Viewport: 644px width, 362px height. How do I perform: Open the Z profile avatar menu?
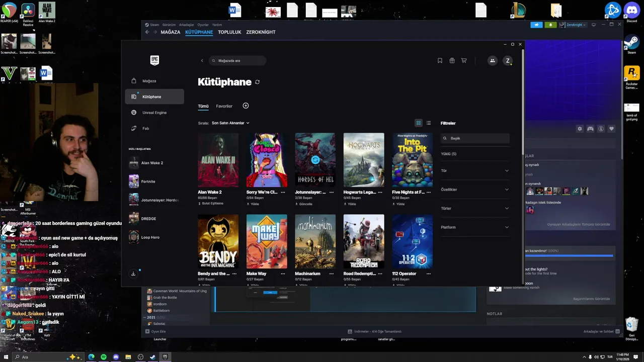click(508, 60)
